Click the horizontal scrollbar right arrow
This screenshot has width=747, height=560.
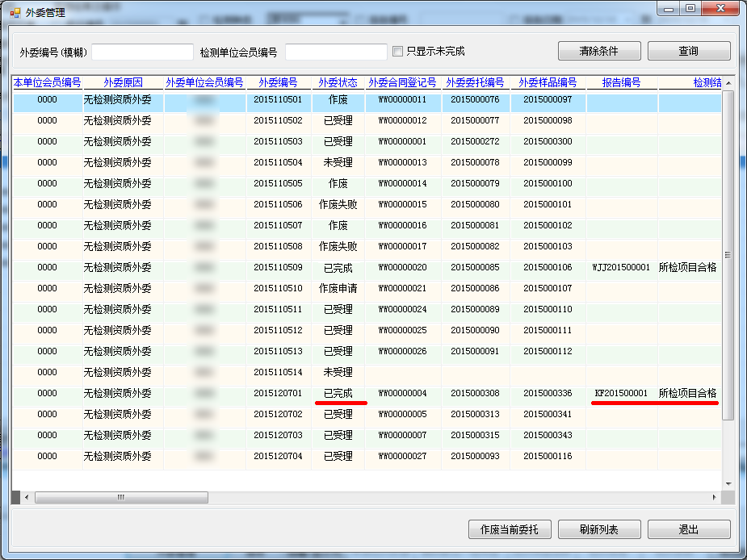tap(714, 497)
